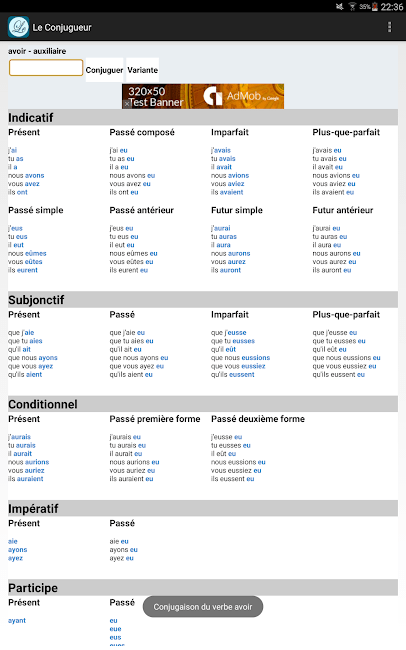Open the "nous avons" present link
The width and height of the screenshot is (406, 650).
pyautogui.click(x=26, y=175)
